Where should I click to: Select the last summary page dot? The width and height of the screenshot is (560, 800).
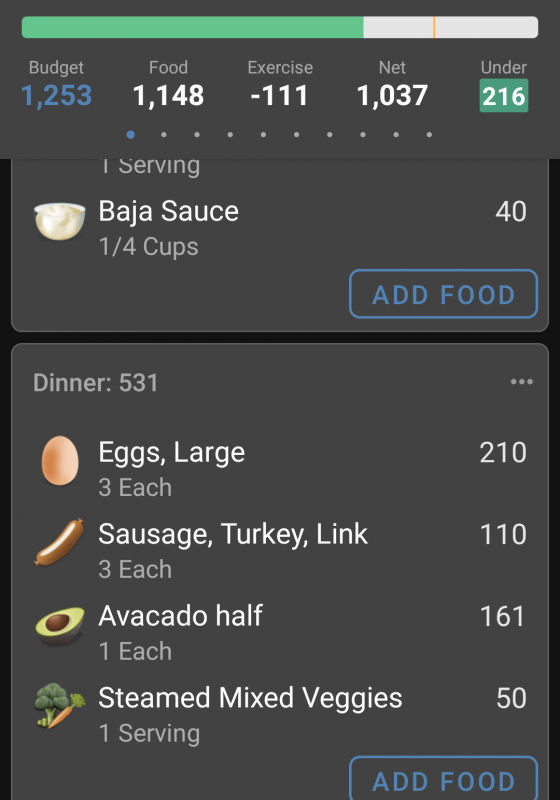[x=429, y=135]
